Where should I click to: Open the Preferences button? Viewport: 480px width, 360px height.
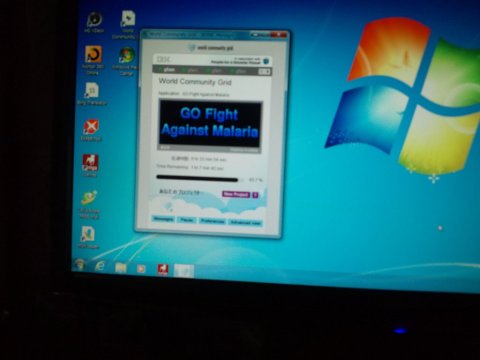212,221
